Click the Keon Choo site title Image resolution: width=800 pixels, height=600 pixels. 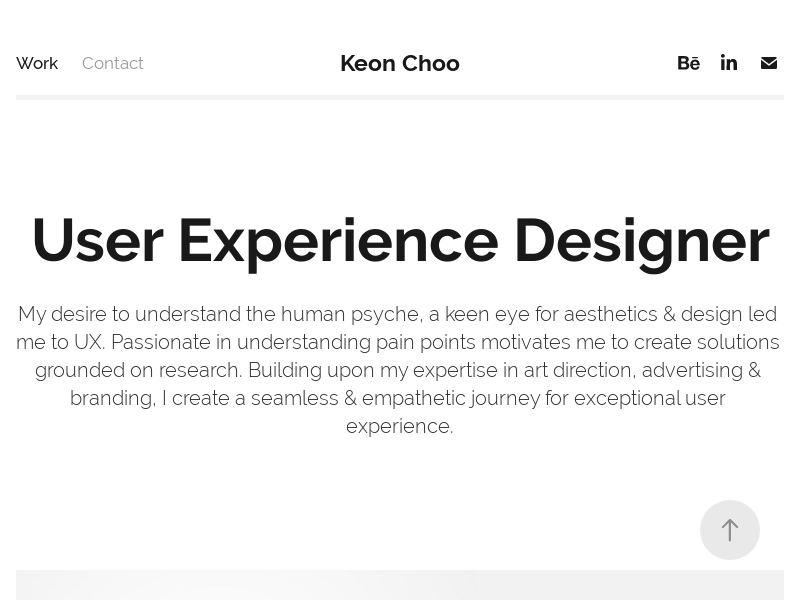point(400,63)
